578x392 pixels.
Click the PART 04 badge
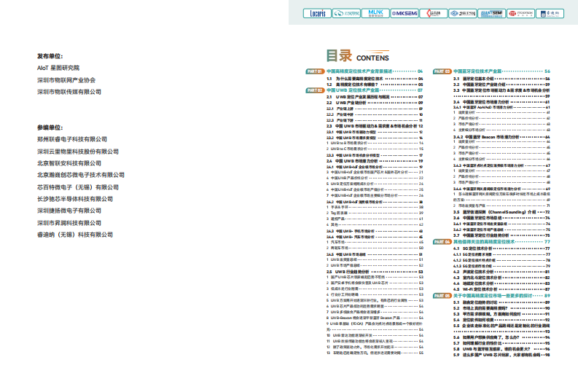tap(442, 241)
